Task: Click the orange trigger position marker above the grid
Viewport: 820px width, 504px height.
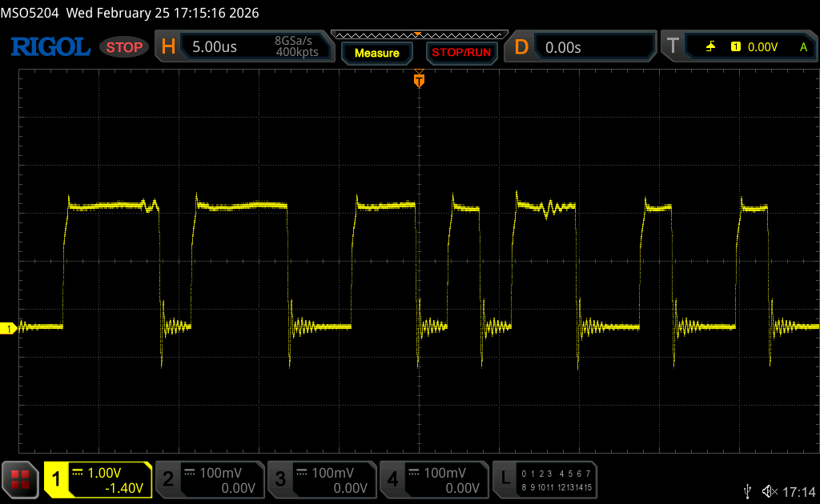Action: (418, 80)
